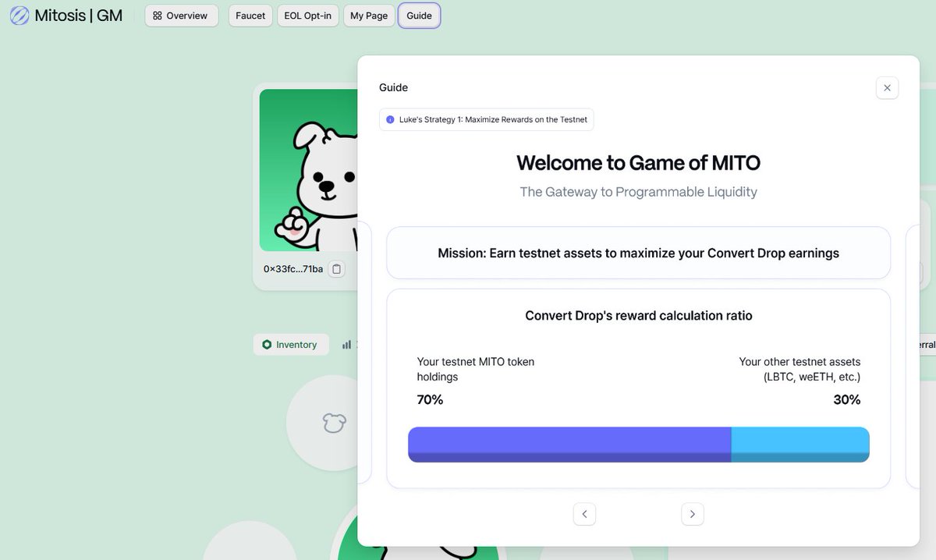Click Your testnet MITO token holdings label
Image resolution: width=936 pixels, height=560 pixels.
tap(476, 370)
